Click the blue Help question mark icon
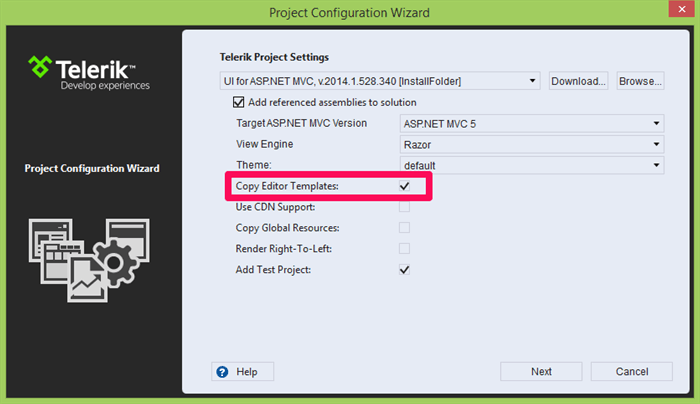This screenshot has width=700, height=404. click(222, 372)
